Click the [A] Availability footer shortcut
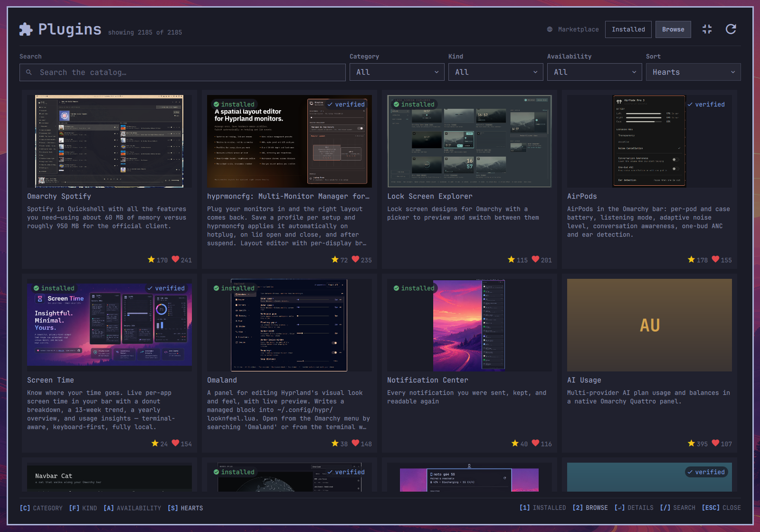 click(132, 508)
